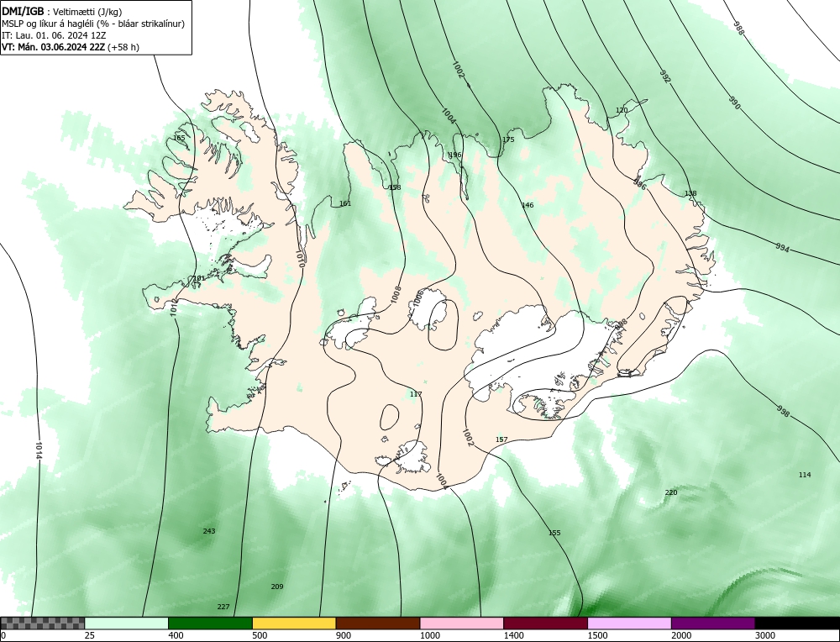Click the gray checkered 0–25 legend swatch
Screen dimensions: 840x642
coord(42,623)
